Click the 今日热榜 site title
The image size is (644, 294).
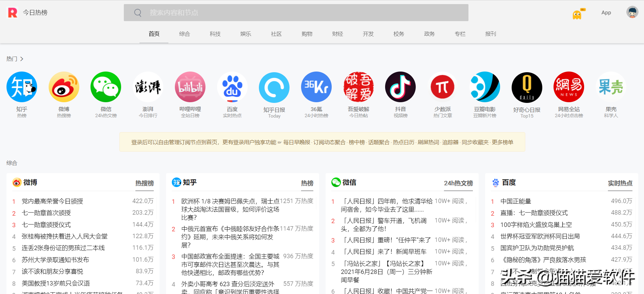(35, 13)
